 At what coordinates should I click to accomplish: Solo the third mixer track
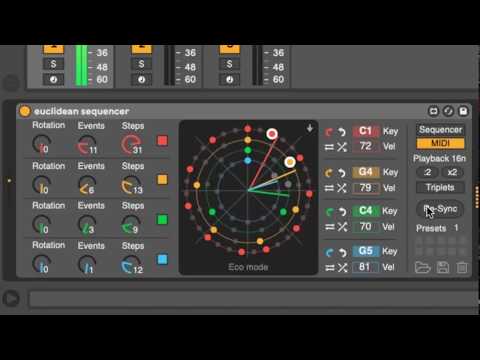(229, 64)
